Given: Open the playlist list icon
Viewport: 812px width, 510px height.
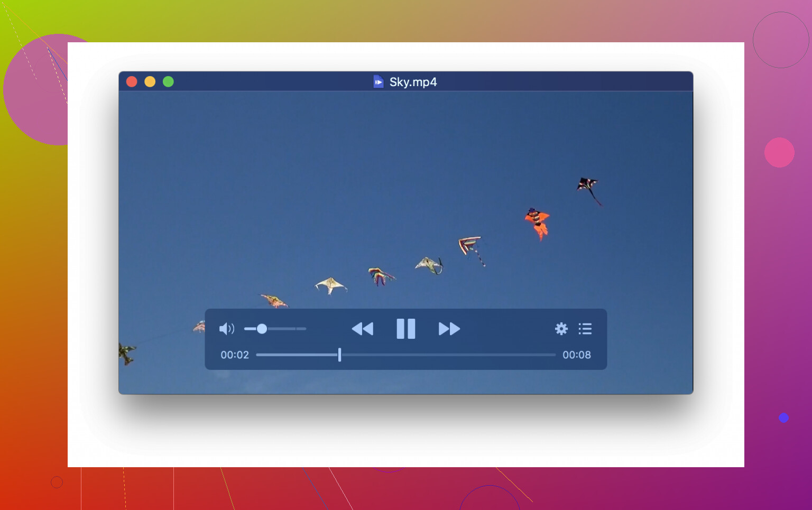Looking at the screenshot, I should [585, 329].
